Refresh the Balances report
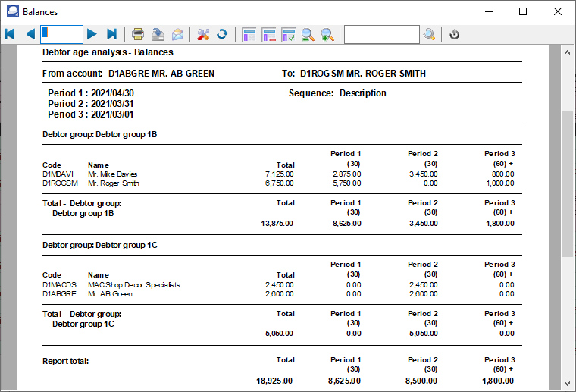 (x=222, y=34)
